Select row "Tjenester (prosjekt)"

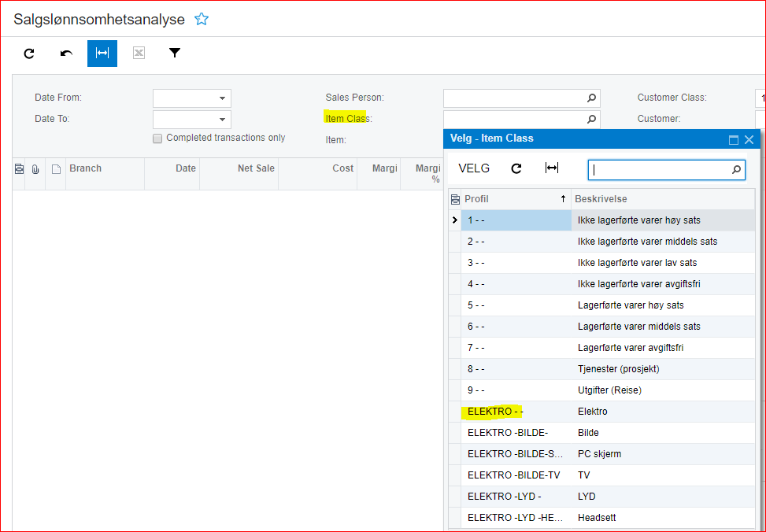(601, 369)
